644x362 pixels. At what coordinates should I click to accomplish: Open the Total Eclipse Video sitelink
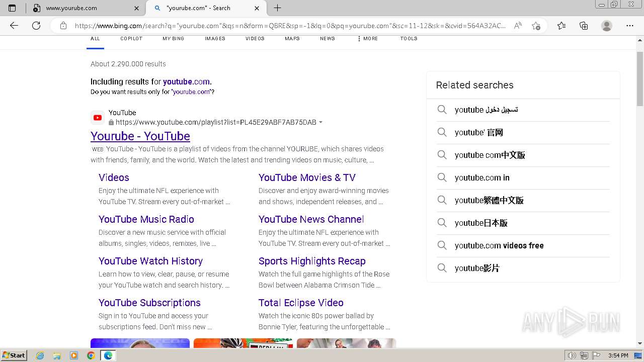point(301,303)
